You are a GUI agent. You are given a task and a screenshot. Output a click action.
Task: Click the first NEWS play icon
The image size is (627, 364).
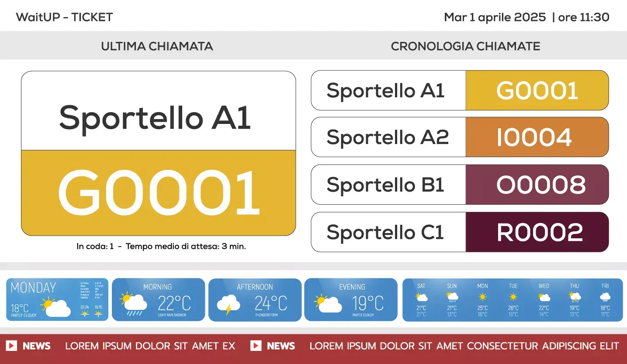click(11, 346)
